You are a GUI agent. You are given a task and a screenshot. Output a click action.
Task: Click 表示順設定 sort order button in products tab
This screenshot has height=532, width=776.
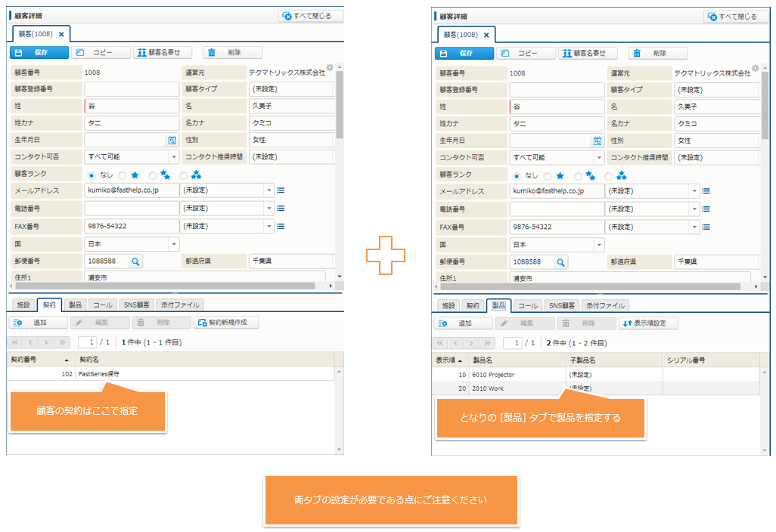648,323
